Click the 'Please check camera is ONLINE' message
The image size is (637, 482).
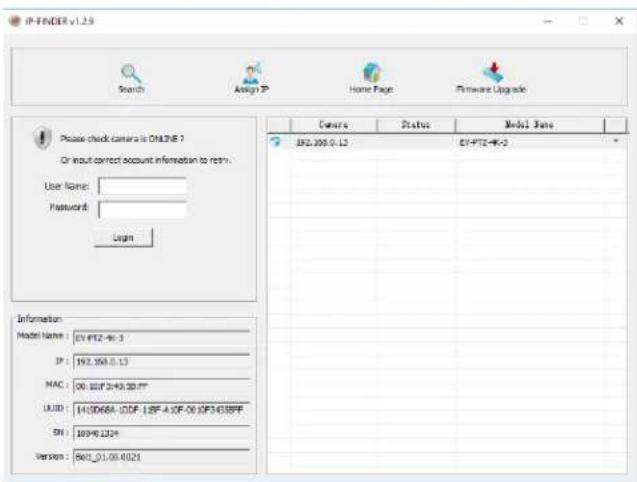click(122, 139)
